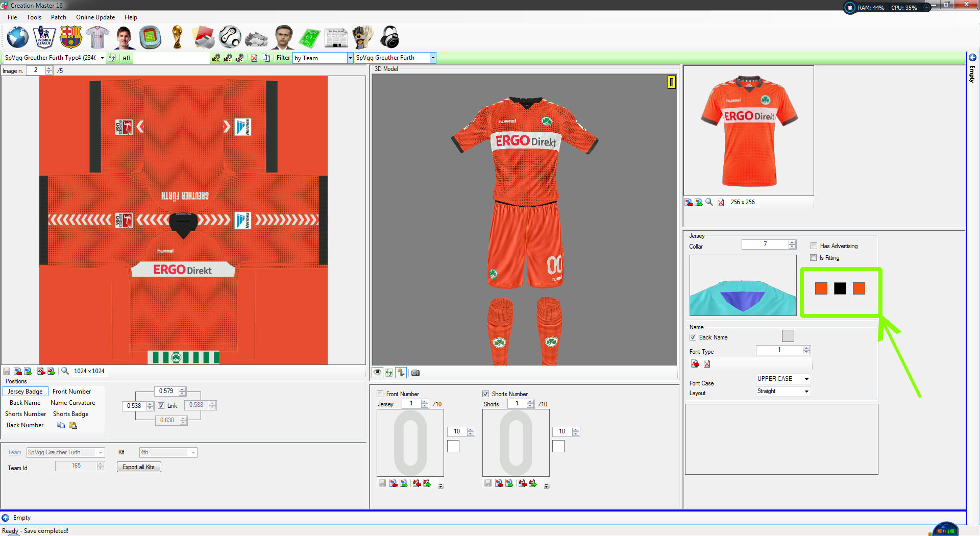The width and height of the screenshot is (980, 536).
Task: Open the soccer ball editor icon
Action: tap(230, 37)
